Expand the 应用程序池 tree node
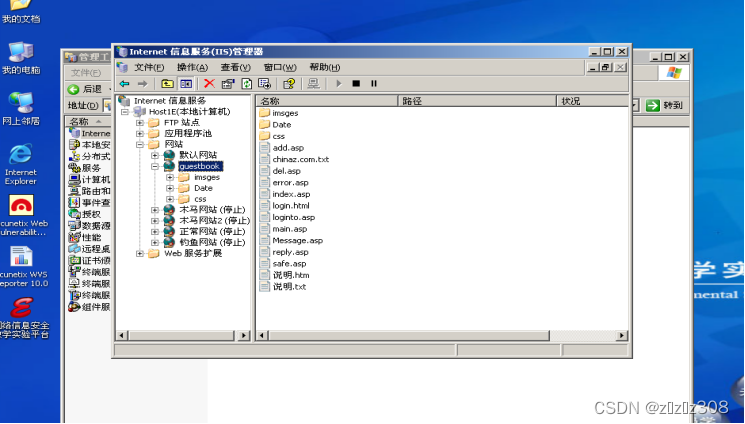Screen dimensions: 745x424 [140, 134]
